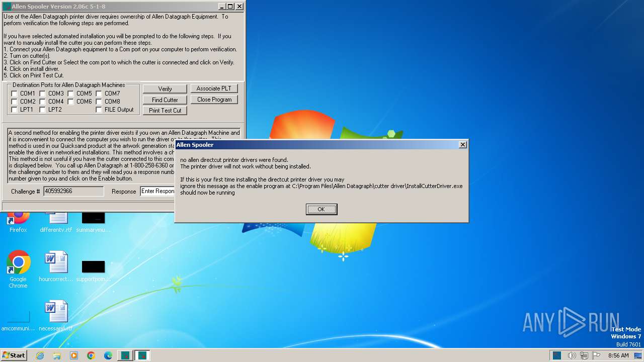The width and height of the screenshot is (644, 362).
Task: Click the Find Cutter button
Action: pyautogui.click(x=165, y=100)
